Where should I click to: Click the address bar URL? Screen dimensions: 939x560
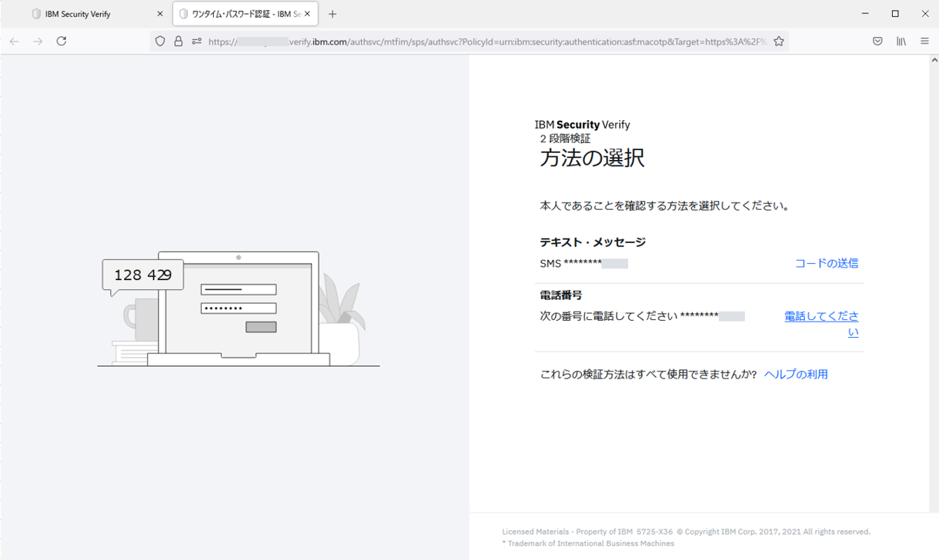487,42
